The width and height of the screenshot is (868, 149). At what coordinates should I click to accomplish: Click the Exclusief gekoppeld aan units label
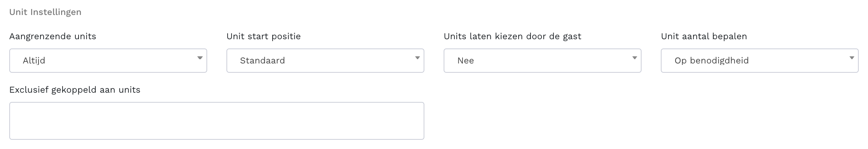(75, 90)
